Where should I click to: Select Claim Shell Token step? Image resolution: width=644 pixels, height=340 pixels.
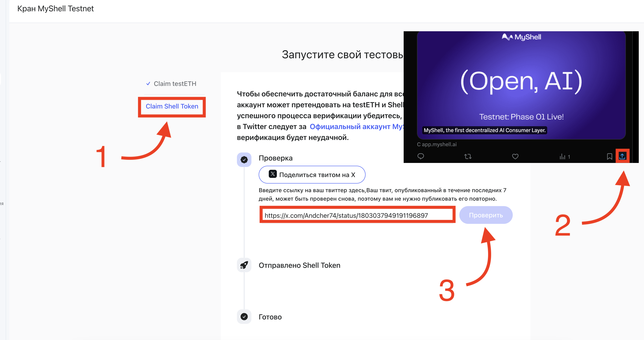click(172, 106)
